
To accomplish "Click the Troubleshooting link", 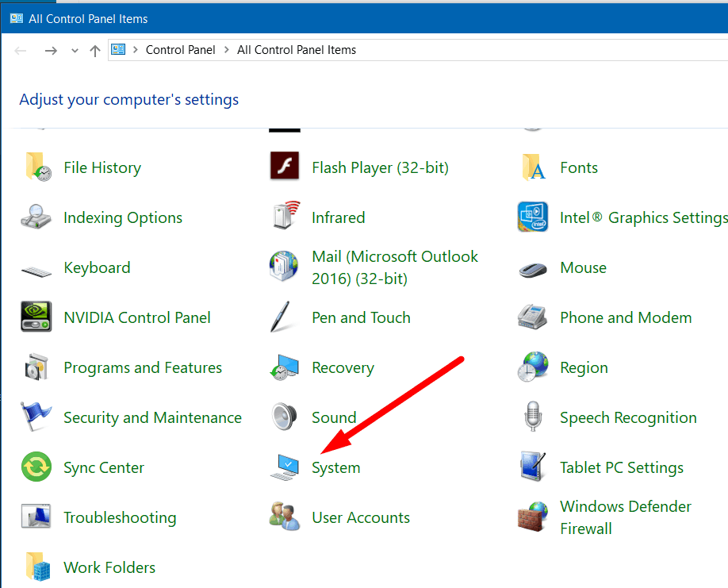I will 120,517.
